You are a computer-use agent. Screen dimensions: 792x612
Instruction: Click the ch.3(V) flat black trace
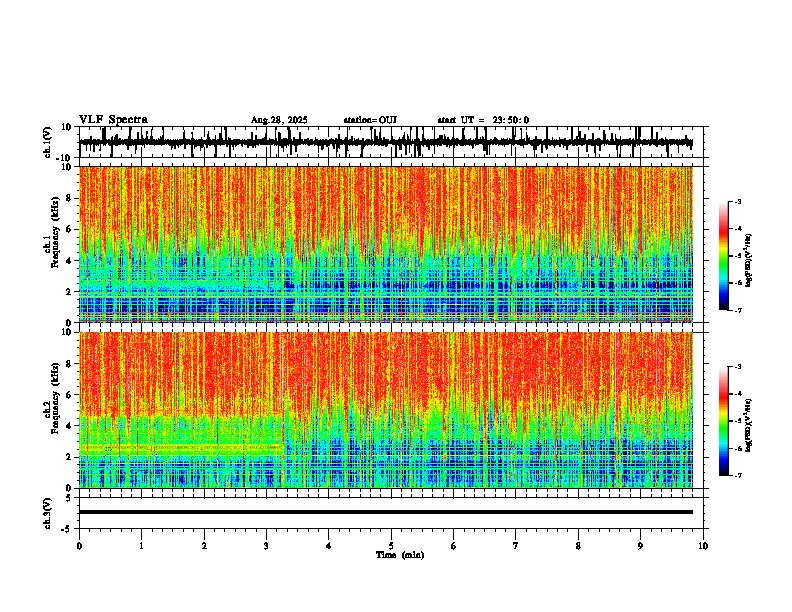click(x=386, y=512)
